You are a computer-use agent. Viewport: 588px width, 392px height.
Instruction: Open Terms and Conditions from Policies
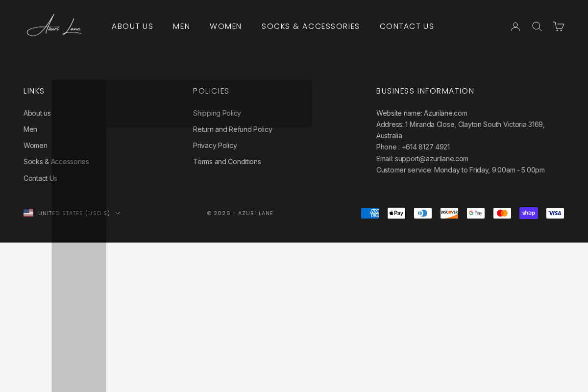click(227, 162)
